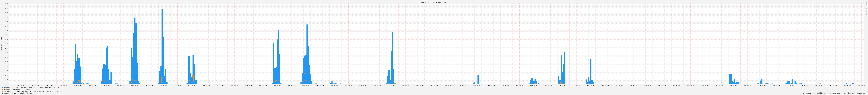Click the purple Subscribed LEARN bandwidth swatch
The width and height of the screenshot is (868, 95).
(3, 93)
